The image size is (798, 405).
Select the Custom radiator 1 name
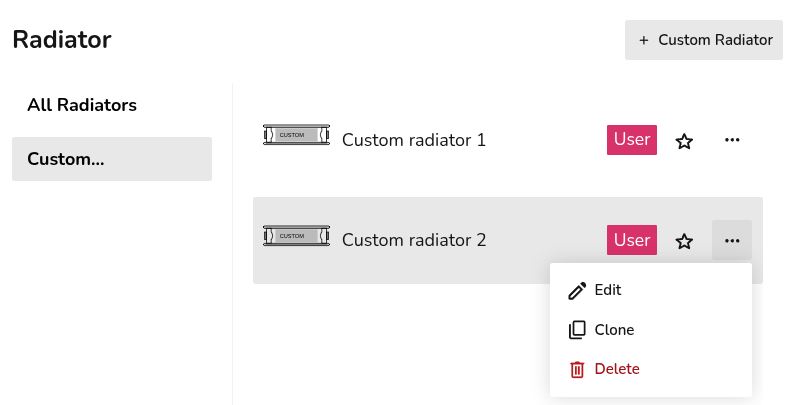414,140
